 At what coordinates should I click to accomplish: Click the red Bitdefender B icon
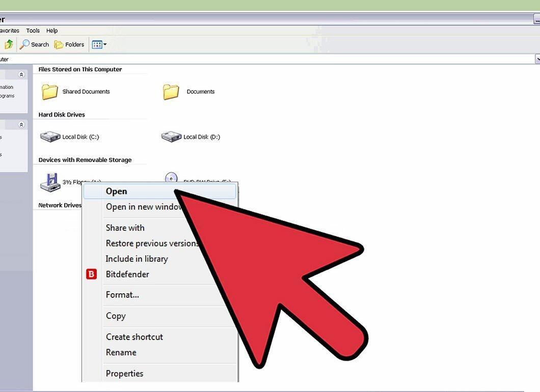(91, 274)
